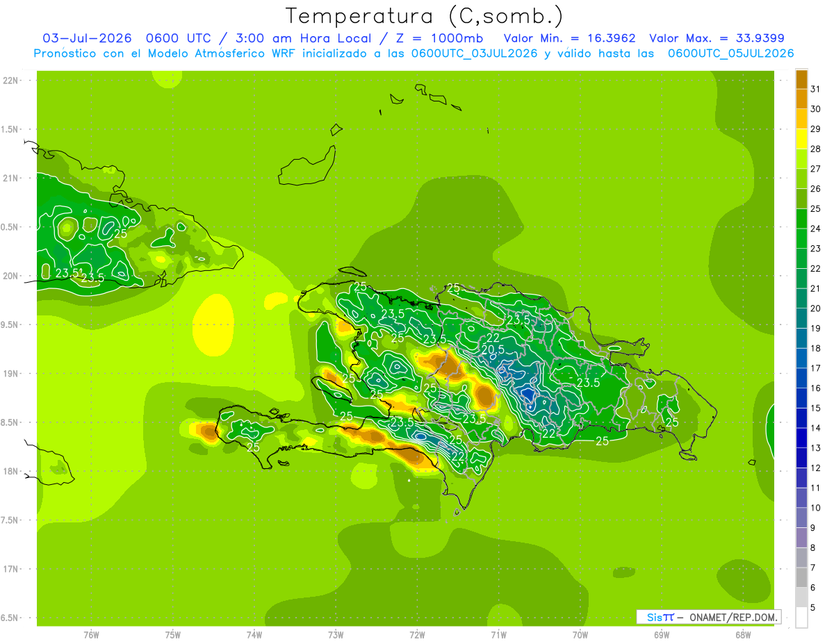Click the '74W' longitude axis label
The image size is (834, 644).
pyautogui.click(x=254, y=634)
